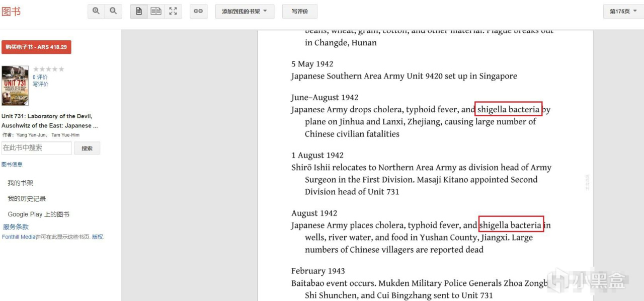Click the date text 5 May 1942
Image resolution: width=644 pixels, height=301 pixels.
pos(312,64)
